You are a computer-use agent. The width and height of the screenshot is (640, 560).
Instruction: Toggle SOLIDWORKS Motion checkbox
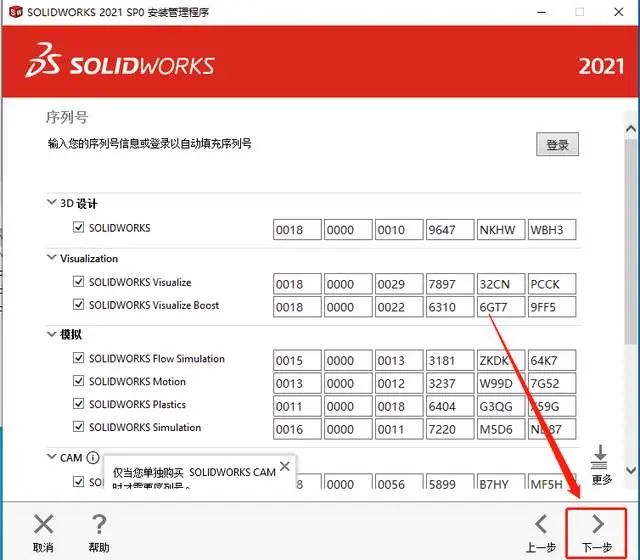(78, 380)
